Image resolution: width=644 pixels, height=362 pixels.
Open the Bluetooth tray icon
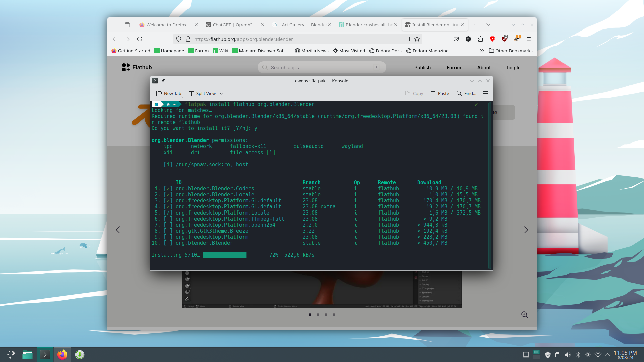(x=578, y=355)
